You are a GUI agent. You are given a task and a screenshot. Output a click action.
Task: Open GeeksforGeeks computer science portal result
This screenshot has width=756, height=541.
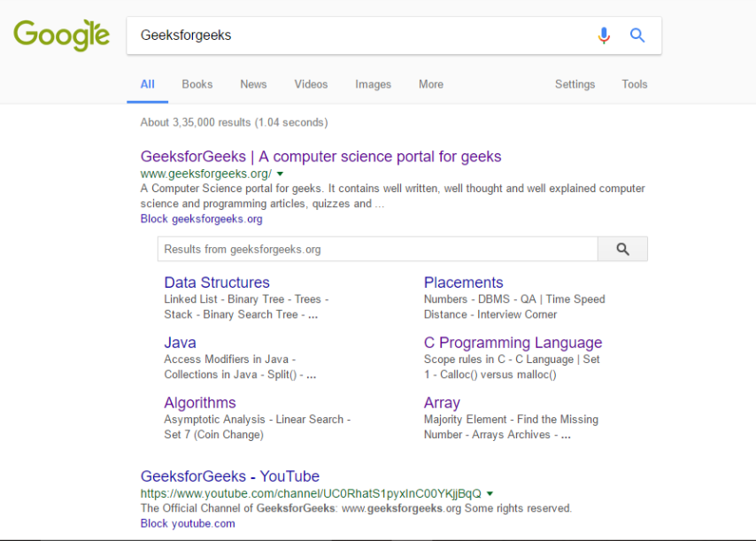320,157
